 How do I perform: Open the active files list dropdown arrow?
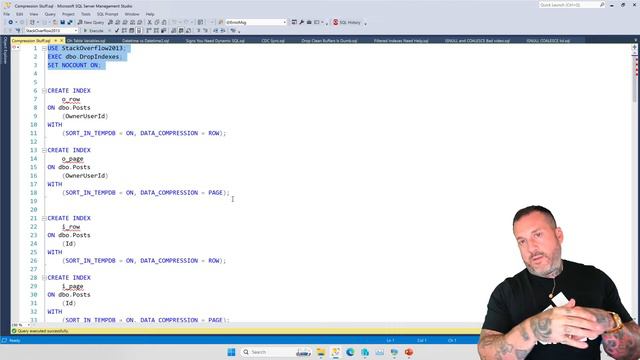[x=636, y=40]
